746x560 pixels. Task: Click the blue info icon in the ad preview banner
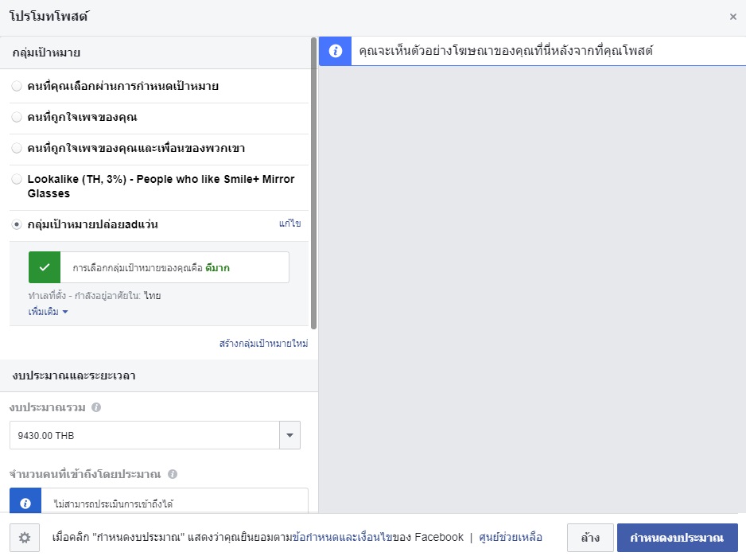click(x=335, y=51)
